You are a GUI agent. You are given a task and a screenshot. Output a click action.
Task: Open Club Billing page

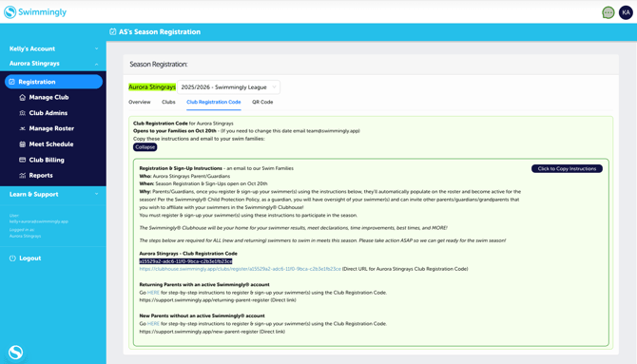click(x=47, y=160)
